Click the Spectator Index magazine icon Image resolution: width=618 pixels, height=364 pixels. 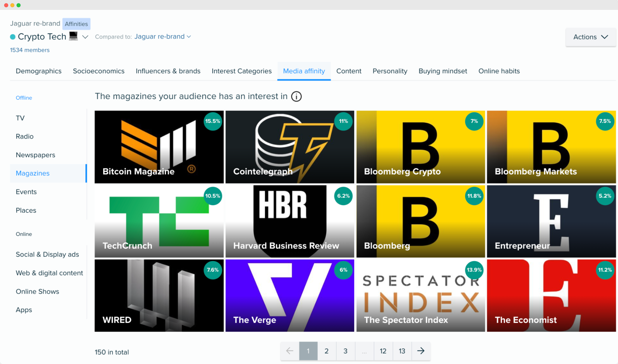coord(420,295)
